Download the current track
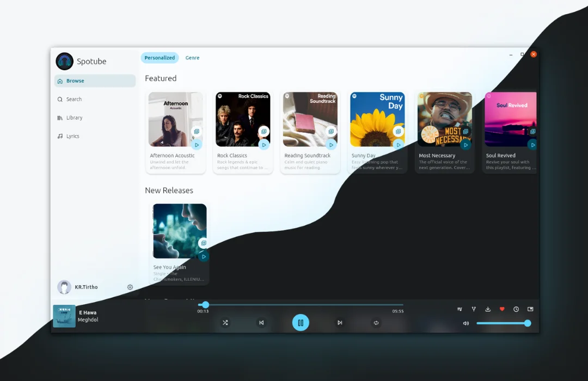588x381 pixels. point(488,309)
